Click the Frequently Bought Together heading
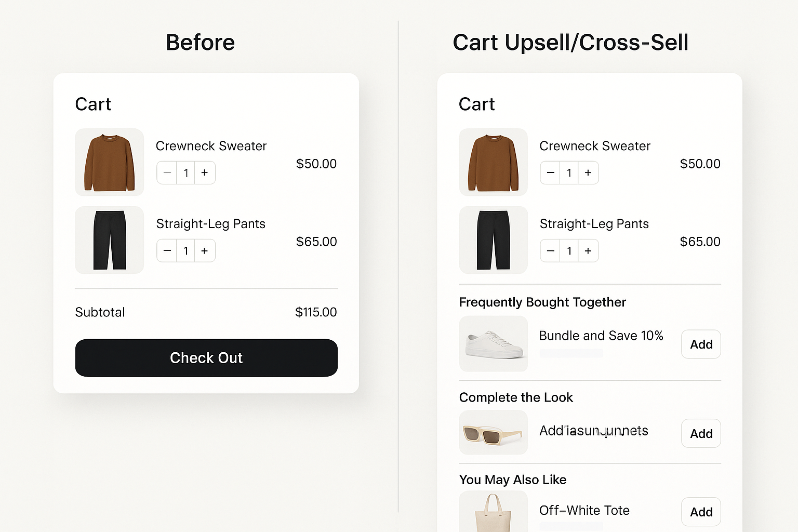Image resolution: width=798 pixels, height=532 pixels. click(x=542, y=302)
